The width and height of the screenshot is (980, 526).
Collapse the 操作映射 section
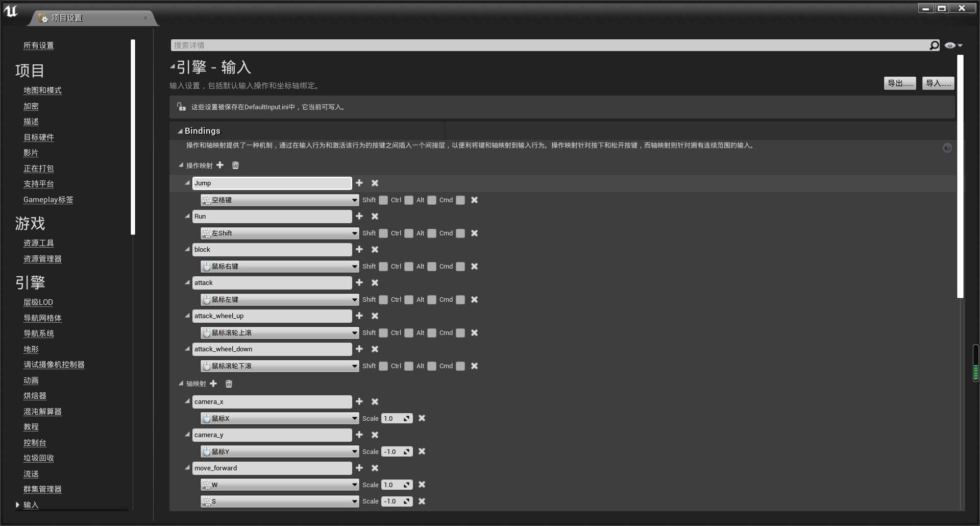click(x=181, y=165)
